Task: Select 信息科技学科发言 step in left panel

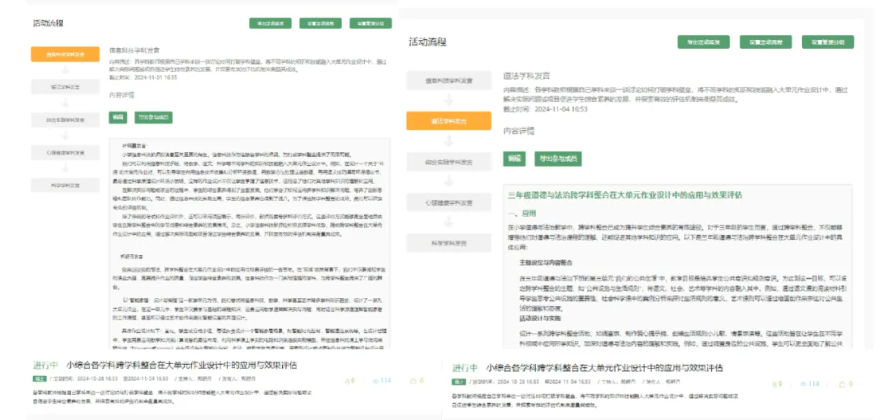Action: [64, 56]
